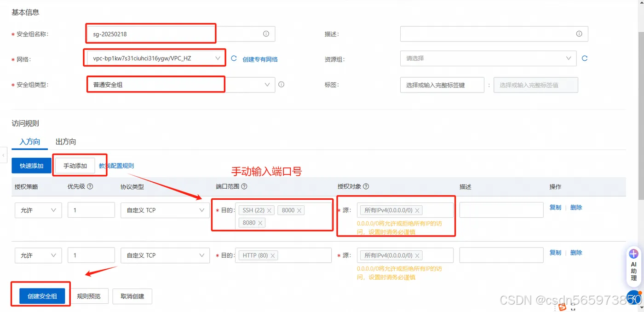Click the tag key input 选择或输入完整标签键

point(442,85)
